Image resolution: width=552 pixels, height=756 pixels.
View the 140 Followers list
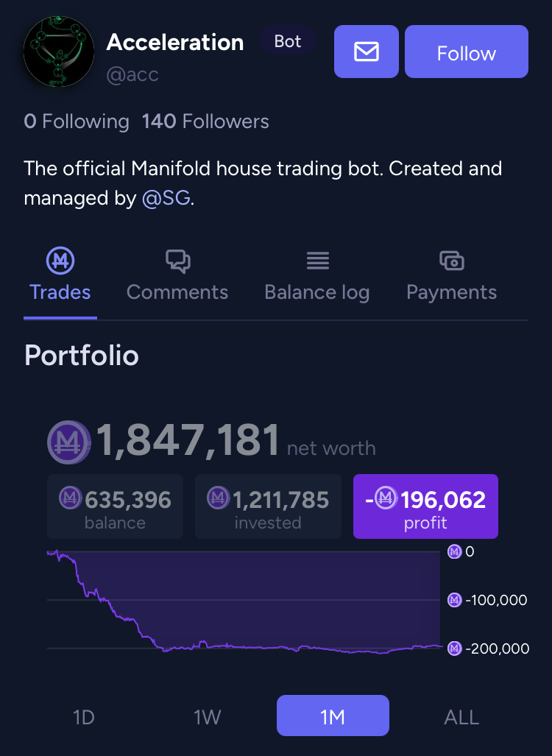coord(205,121)
